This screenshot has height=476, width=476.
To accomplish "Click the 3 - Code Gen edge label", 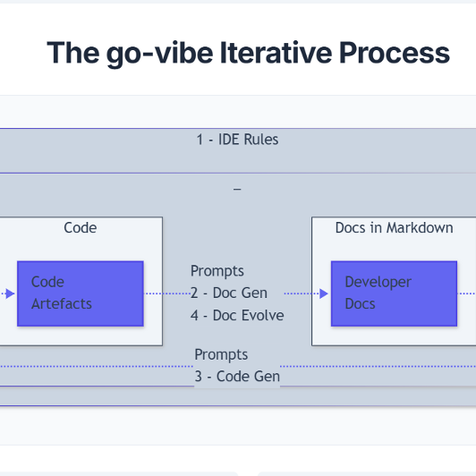I will pos(237,377).
